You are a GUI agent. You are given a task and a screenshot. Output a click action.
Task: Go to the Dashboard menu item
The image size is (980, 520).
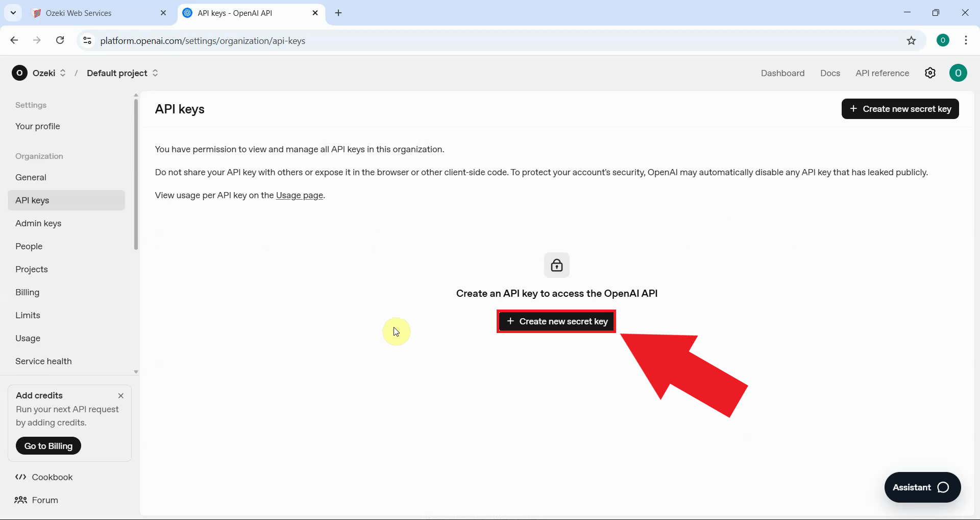[782, 73]
